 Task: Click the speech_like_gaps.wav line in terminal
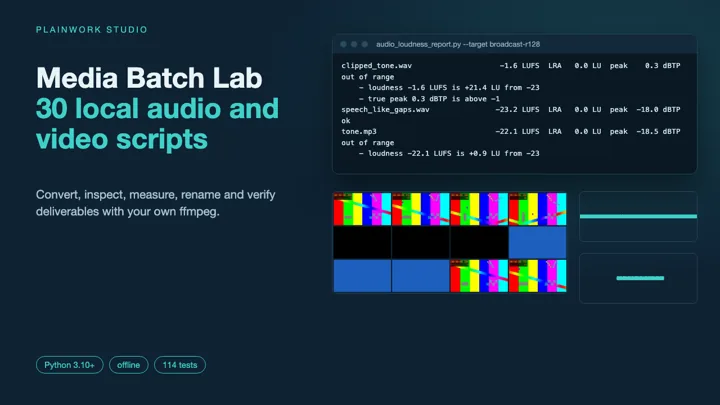(x=511, y=110)
